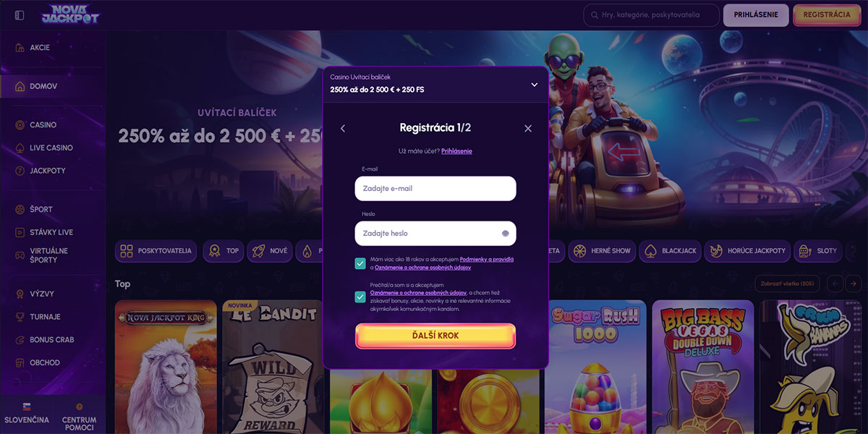This screenshot has width=868, height=434.
Task: Expand the Casino Uvítací balíček chevron
Action: [x=535, y=85]
